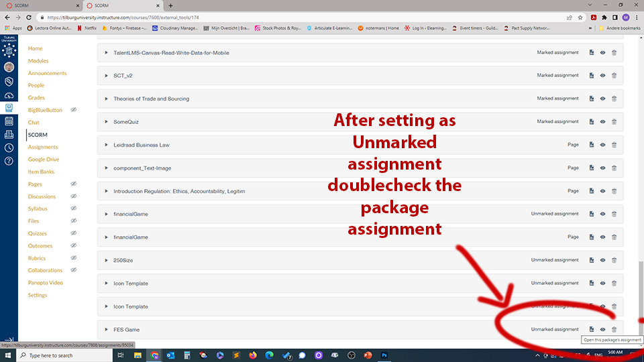
Task: Expand Introduction Regulation row
Action: coord(106,191)
